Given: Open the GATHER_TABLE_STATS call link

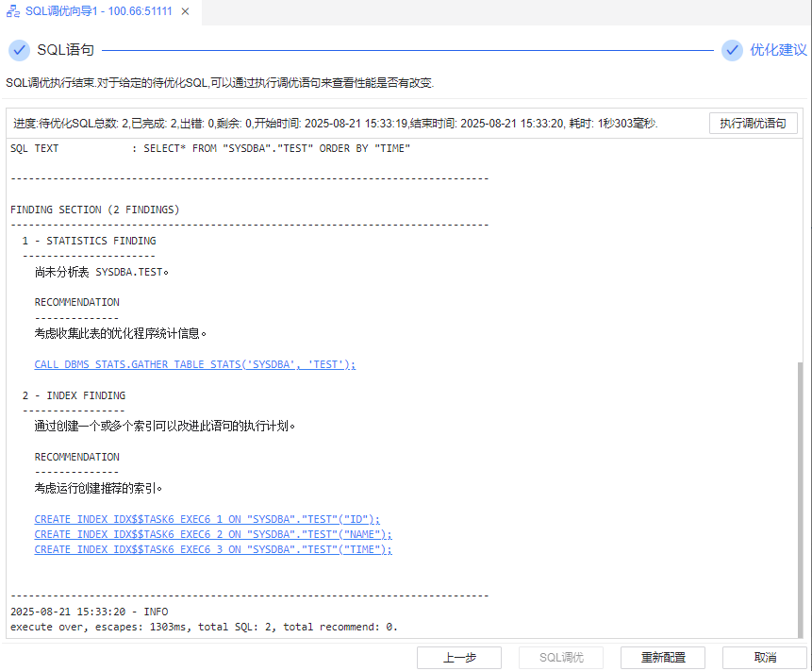Looking at the screenshot, I should point(194,365).
